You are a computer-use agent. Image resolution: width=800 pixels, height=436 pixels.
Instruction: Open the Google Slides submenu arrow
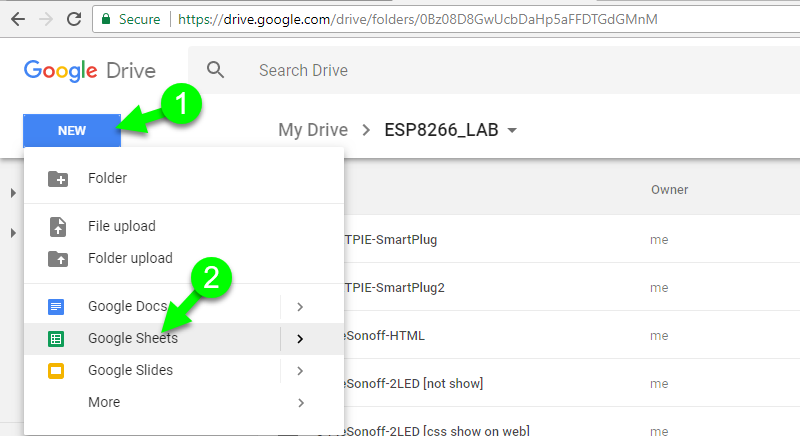pyautogui.click(x=300, y=371)
